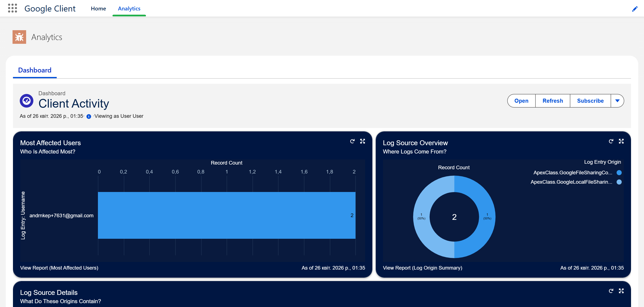Click ApexClass.GoogleFileSharingCo... legend color dot

tap(619, 173)
